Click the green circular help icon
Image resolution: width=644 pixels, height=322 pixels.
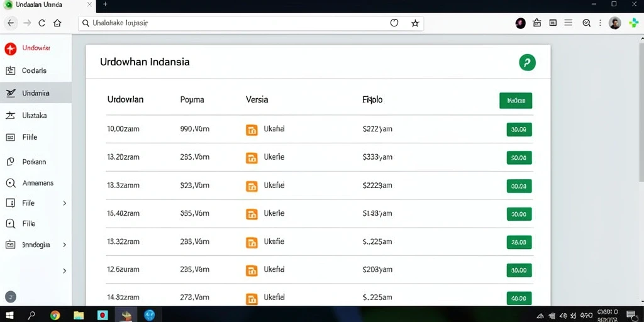click(528, 62)
